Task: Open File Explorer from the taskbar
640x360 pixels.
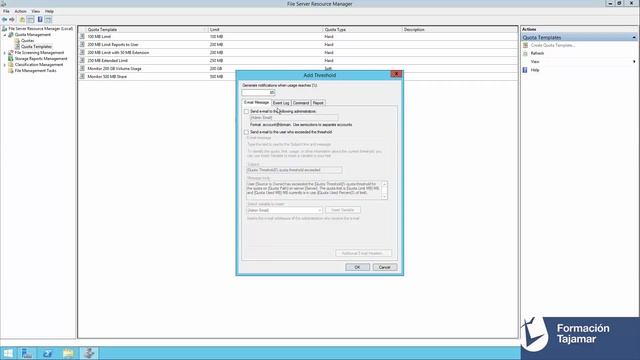Action: [68, 353]
